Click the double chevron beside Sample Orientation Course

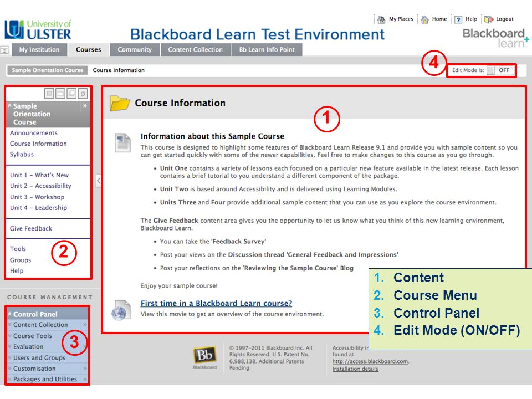(85, 106)
